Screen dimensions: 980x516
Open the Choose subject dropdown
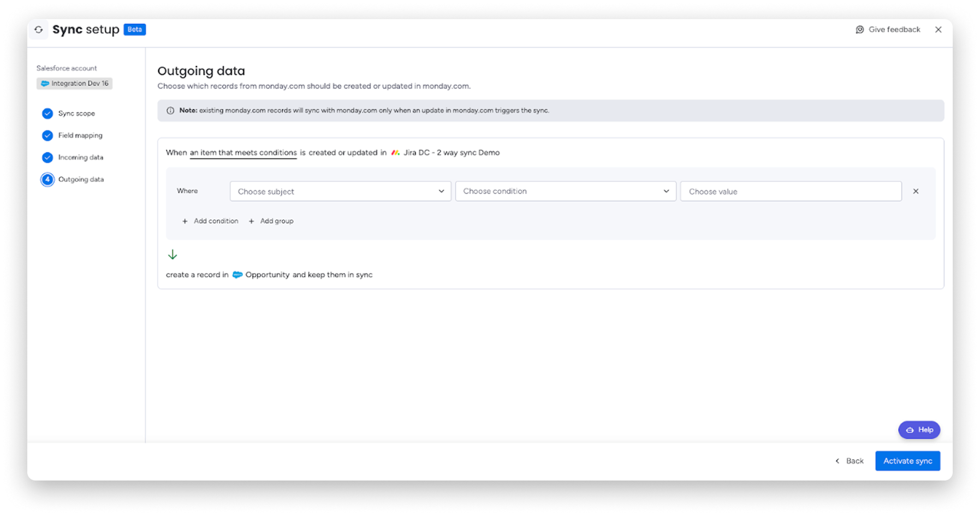point(340,191)
